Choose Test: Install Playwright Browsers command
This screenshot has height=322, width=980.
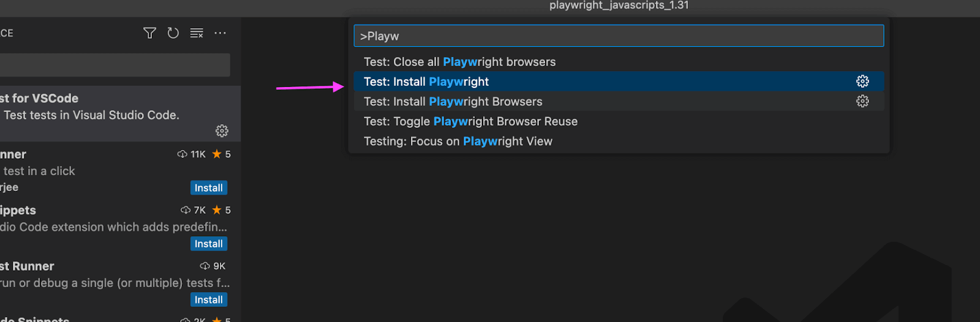pos(619,101)
